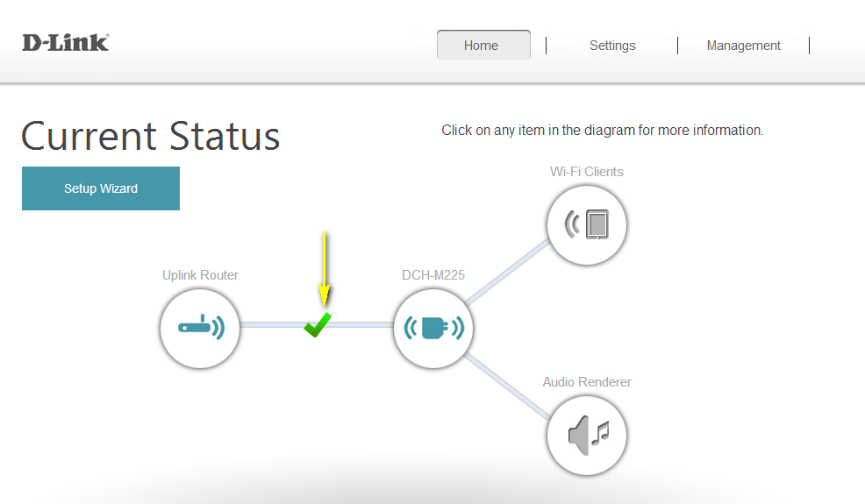The height and width of the screenshot is (504, 865).
Task: Open the Management menu
Action: pos(743,46)
